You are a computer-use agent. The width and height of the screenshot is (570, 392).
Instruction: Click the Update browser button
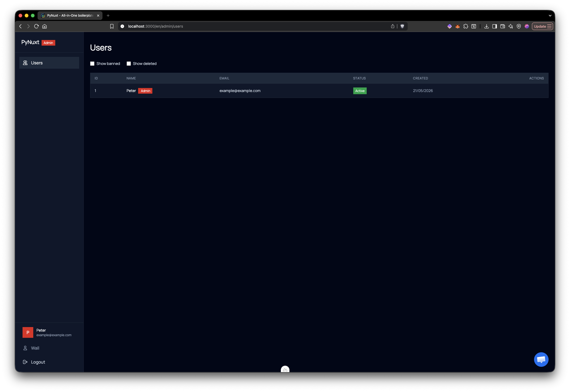[542, 26]
